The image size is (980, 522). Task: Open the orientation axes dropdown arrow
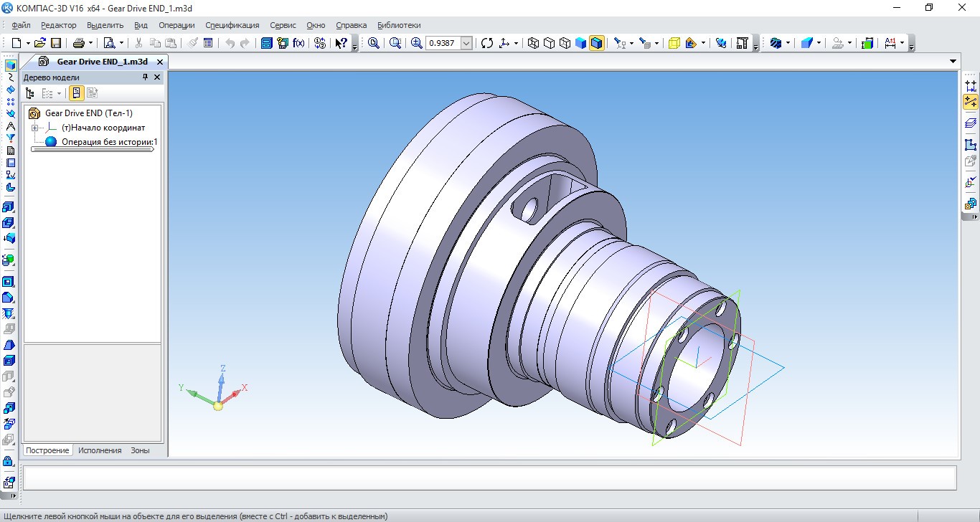pyautogui.click(x=516, y=43)
